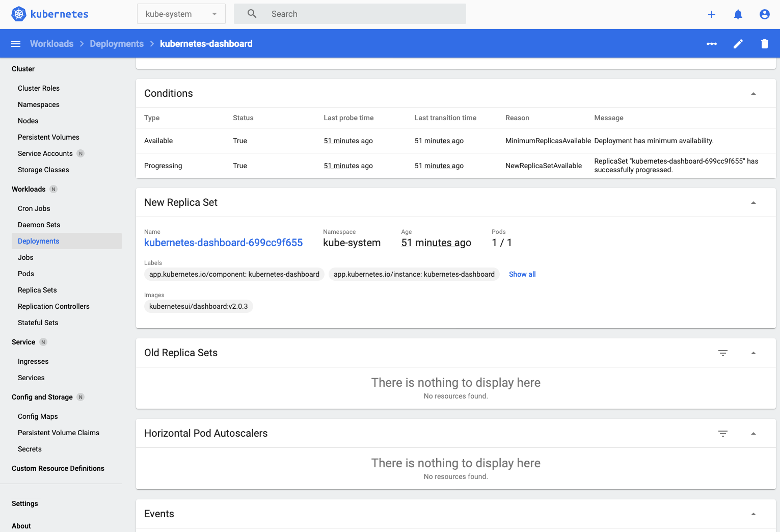
Task: Collapse the Horizontal Pod Autoscalers card
Action: [x=754, y=434]
